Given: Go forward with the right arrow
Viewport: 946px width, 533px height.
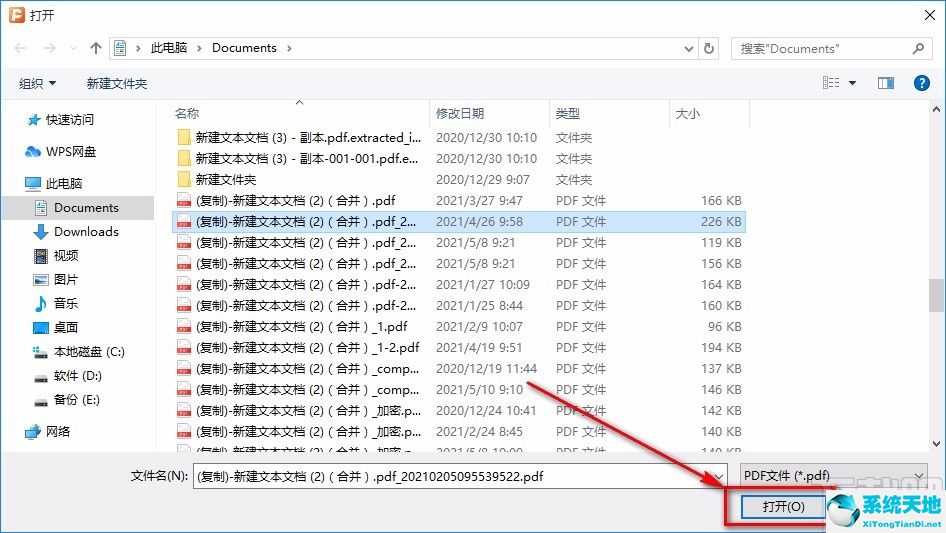Looking at the screenshot, I should [49, 48].
